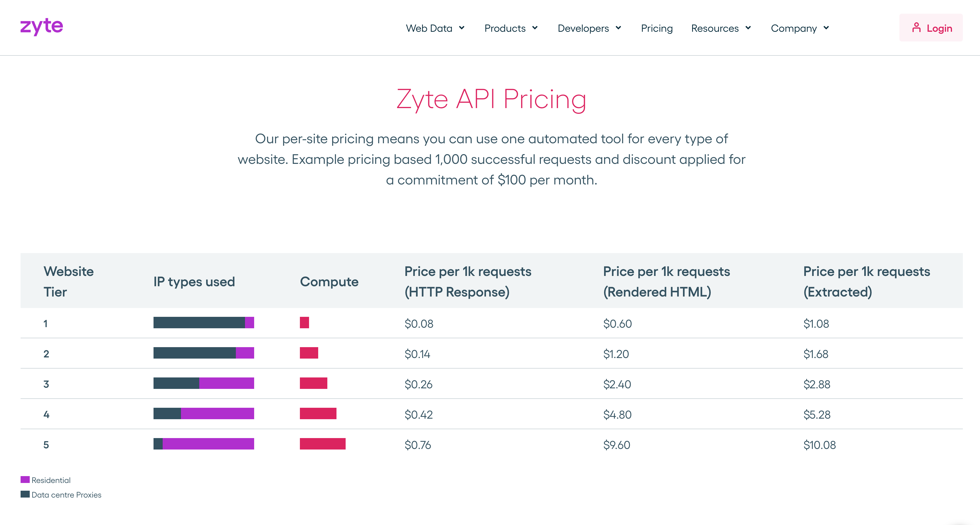Click the user icon in the Login button
The height and width of the screenshot is (525, 980).
(917, 27)
